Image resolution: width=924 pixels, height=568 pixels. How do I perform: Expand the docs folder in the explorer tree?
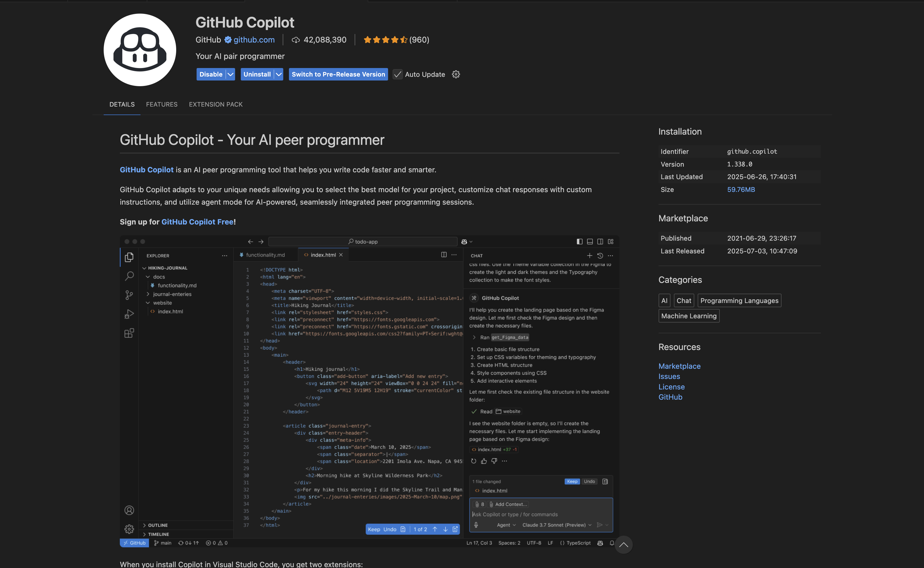pos(158,276)
